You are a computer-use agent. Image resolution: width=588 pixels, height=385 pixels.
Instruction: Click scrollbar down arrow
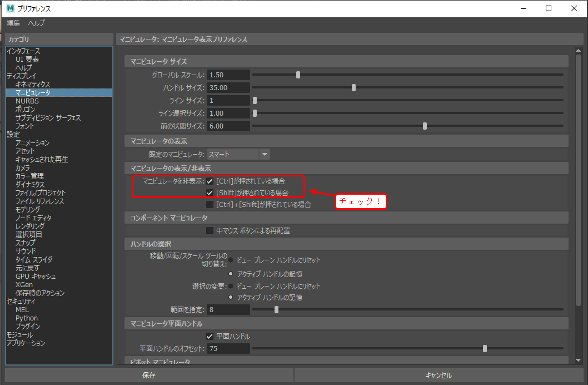578,360
